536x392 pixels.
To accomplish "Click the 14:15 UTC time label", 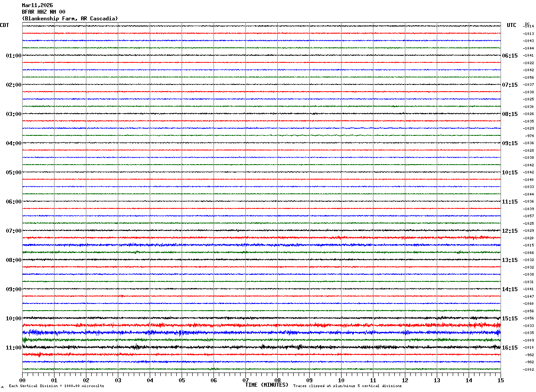I will [510, 289].
